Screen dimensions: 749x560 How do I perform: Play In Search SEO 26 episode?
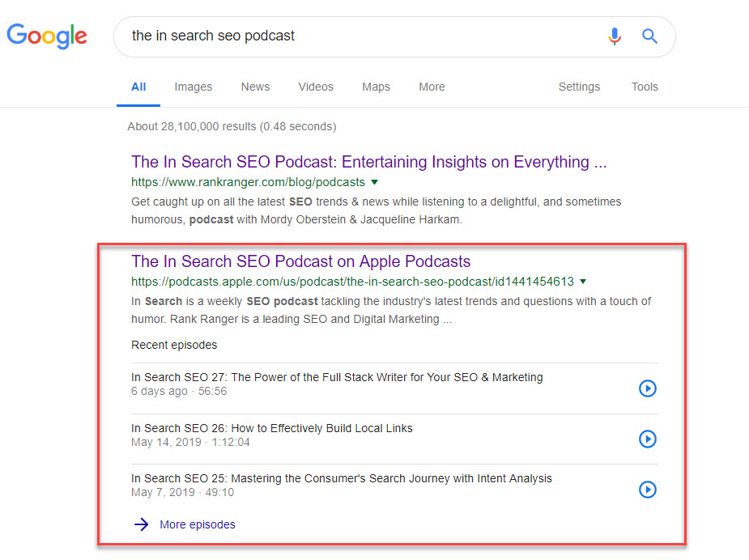click(647, 439)
